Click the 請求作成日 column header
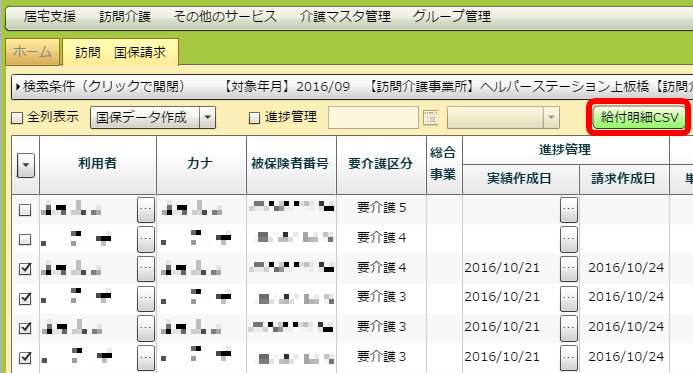Viewport: 693px width, 373px height. 624,179
